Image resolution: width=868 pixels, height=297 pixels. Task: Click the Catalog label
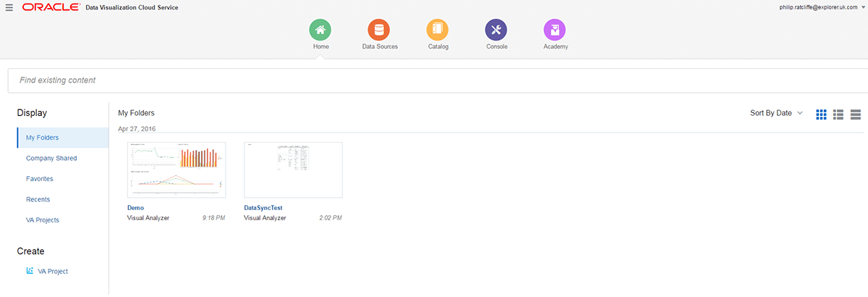(438, 46)
